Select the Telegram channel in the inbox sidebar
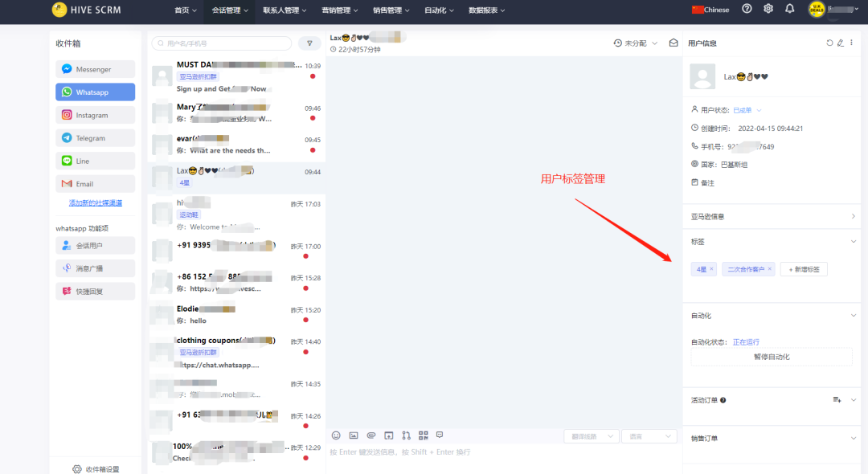The image size is (868, 474). pyautogui.click(x=95, y=137)
